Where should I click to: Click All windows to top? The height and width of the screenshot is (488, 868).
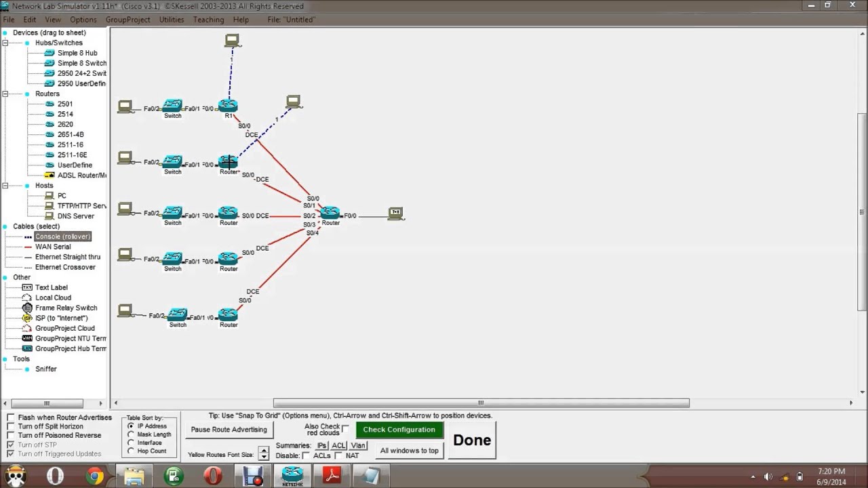click(x=410, y=451)
